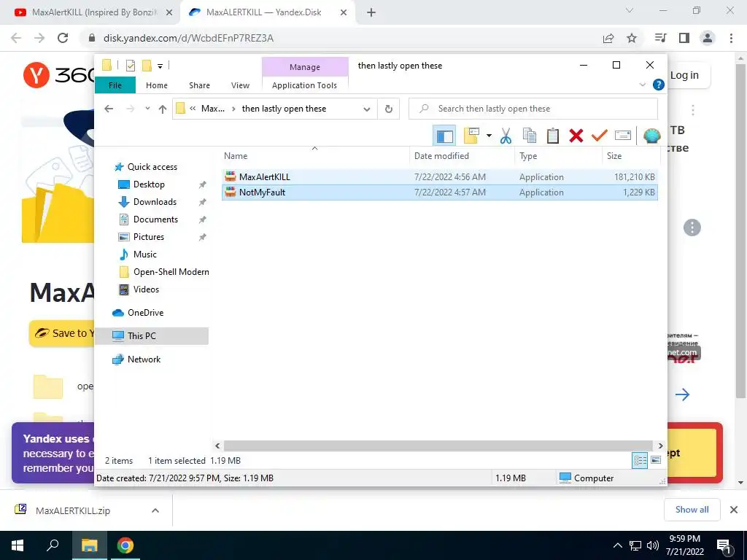
Task: Click the Copy icon in Explorer toolbar
Action: point(530,136)
